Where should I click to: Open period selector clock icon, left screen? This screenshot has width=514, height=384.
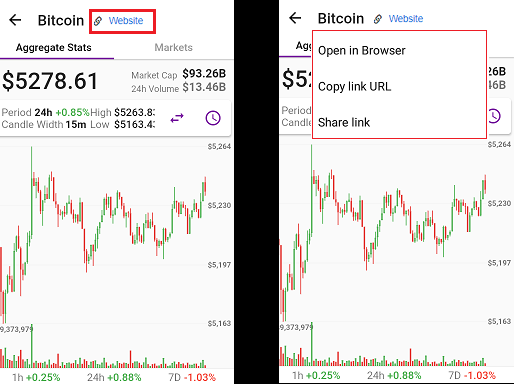[x=213, y=118]
